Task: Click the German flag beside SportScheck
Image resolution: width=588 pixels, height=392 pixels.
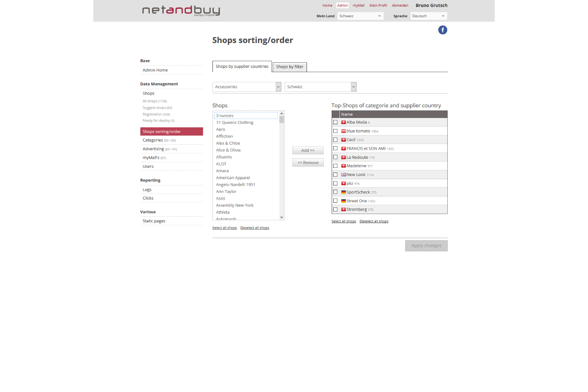Action: pos(343,192)
